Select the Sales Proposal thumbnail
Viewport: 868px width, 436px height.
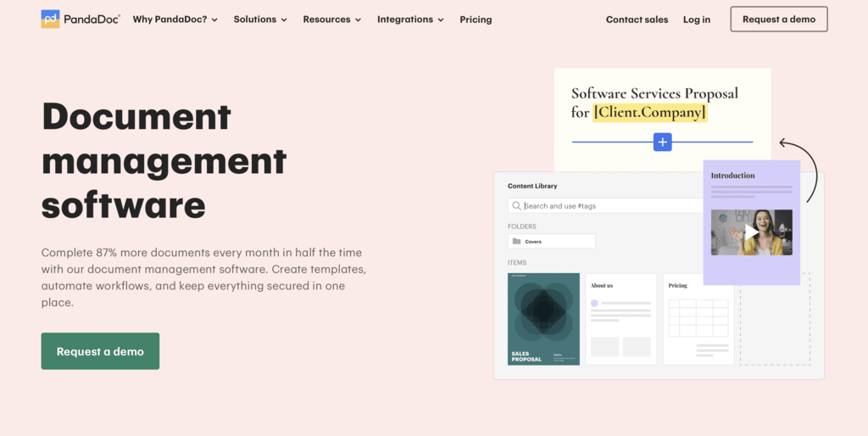(x=543, y=319)
